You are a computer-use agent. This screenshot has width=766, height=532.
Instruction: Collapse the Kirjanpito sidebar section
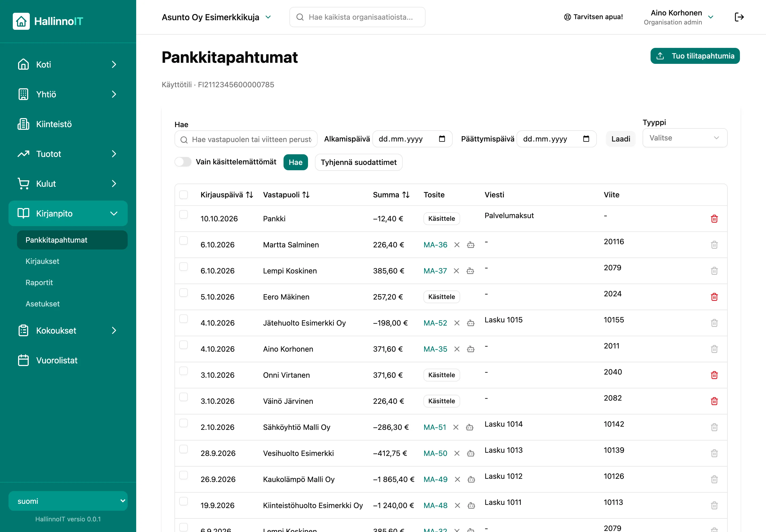[68, 213]
